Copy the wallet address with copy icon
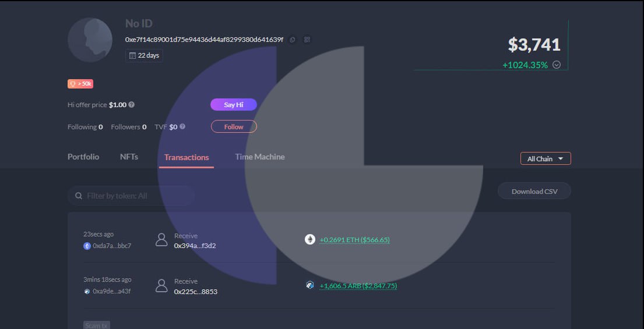The height and width of the screenshot is (329, 644). [293, 40]
